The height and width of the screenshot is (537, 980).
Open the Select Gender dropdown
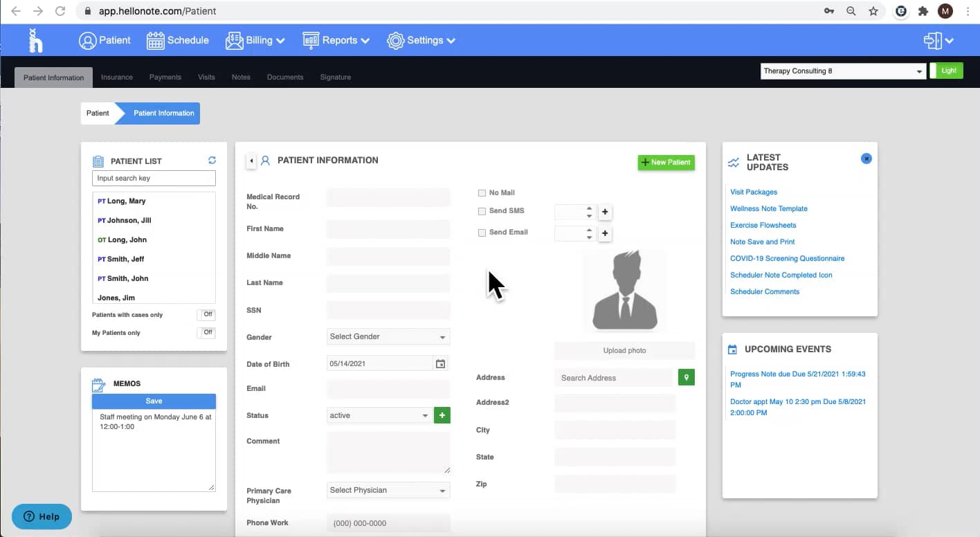point(388,337)
